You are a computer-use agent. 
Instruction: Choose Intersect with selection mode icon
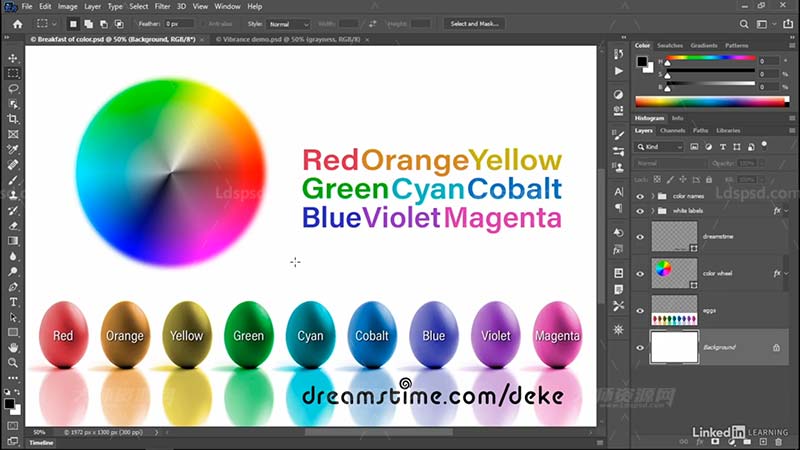119,24
